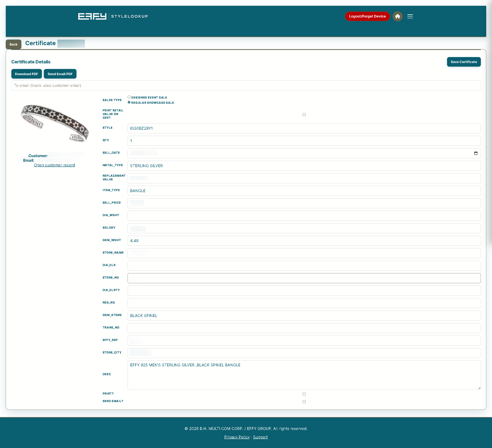The width and height of the screenshot is (492, 448).
Task: Click the QTY input field
Action: coord(304,141)
